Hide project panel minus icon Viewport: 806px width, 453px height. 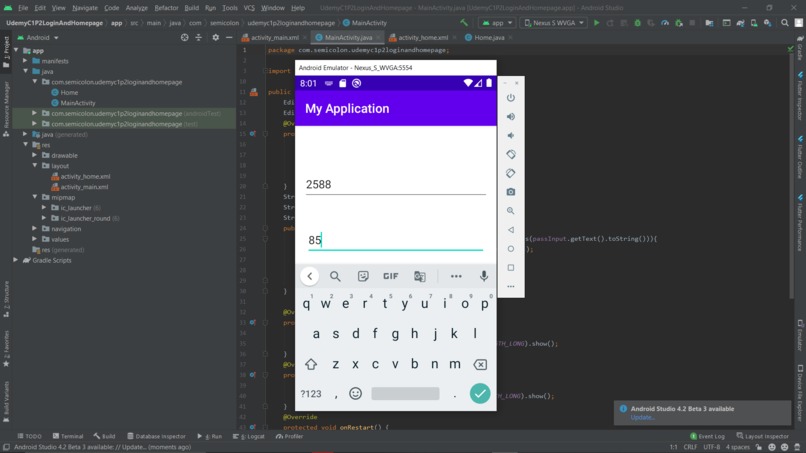point(229,38)
